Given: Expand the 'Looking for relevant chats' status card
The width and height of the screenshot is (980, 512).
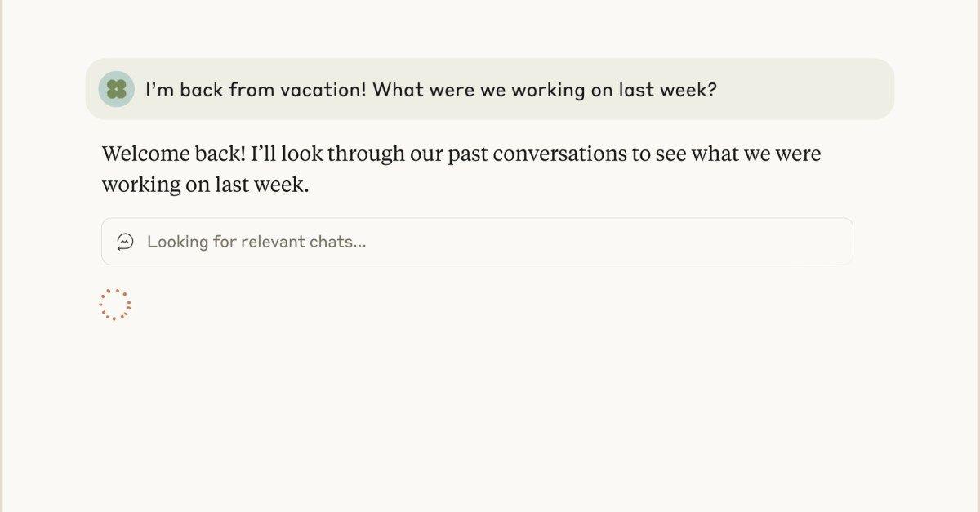Looking at the screenshot, I should [476, 241].
